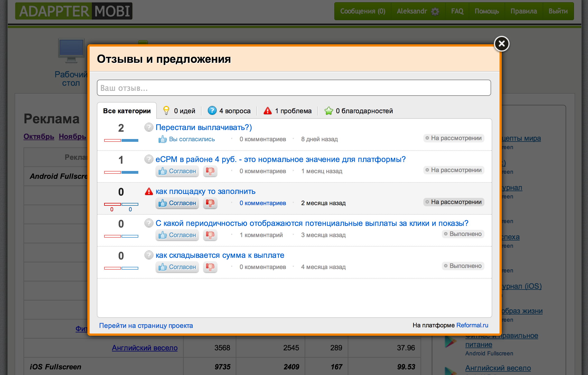Click 'На рассмотрении' status of eCPM topic
This screenshot has width=588, height=375.
pyautogui.click(x=454, y=170)
